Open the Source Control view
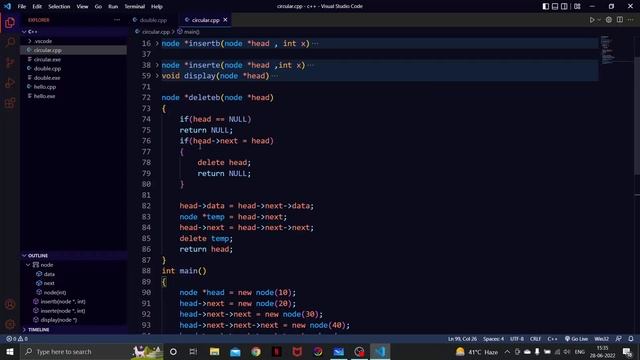Image resolution: width=640 pixels, height=360 pixels. point(10,62)
